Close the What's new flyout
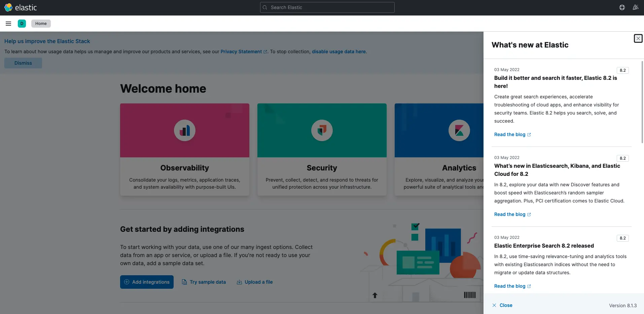The width and height of the screenshot is (644, 314). (638, 38)
